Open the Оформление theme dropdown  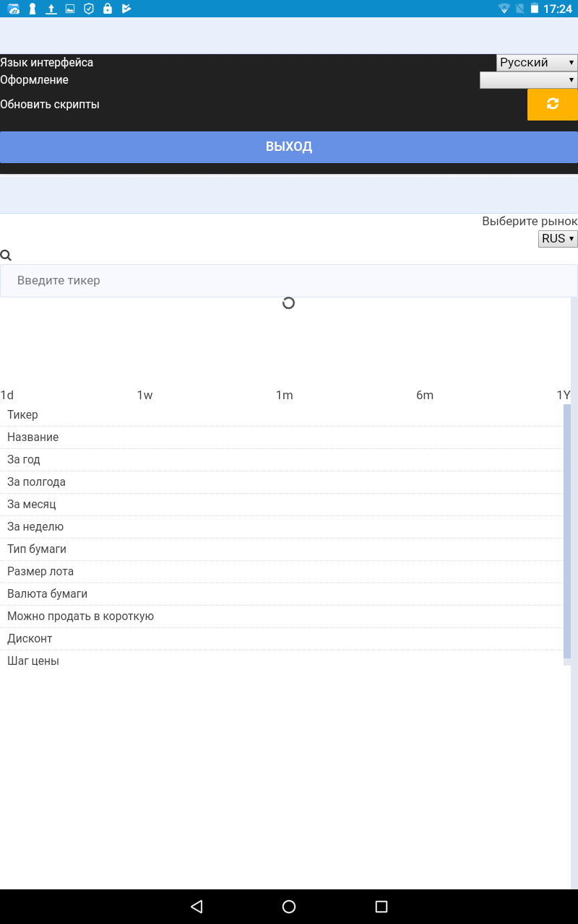click(x=529, y=80)
